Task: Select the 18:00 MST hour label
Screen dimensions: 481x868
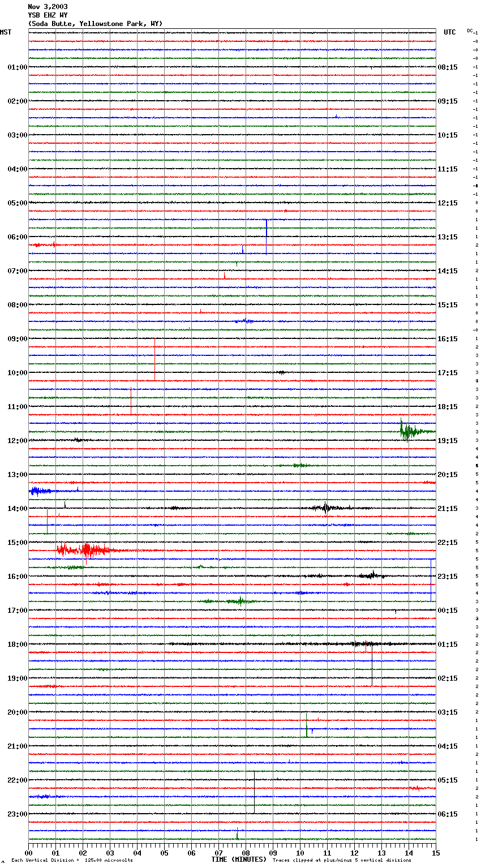Action: pyautogui.click(x=18, y=644)
